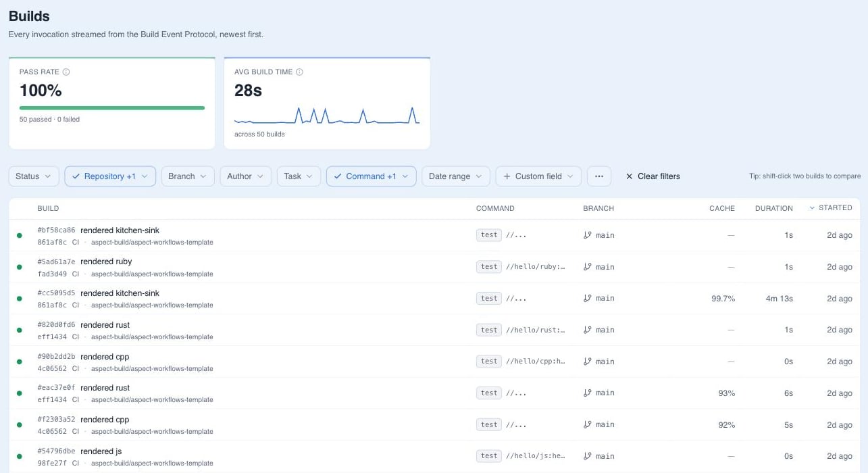
Task: Click '50 passed · 0 failed' text
Action: pos(49,120)
